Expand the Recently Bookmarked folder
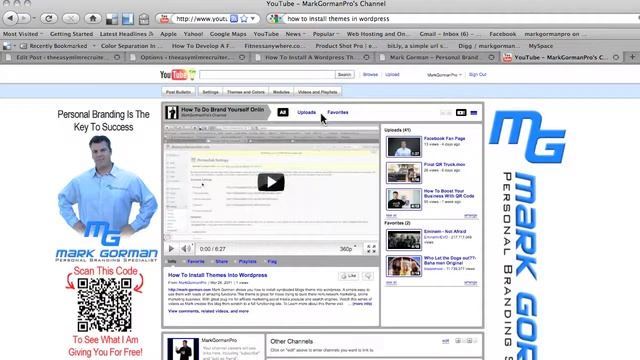 pos(58,46)
